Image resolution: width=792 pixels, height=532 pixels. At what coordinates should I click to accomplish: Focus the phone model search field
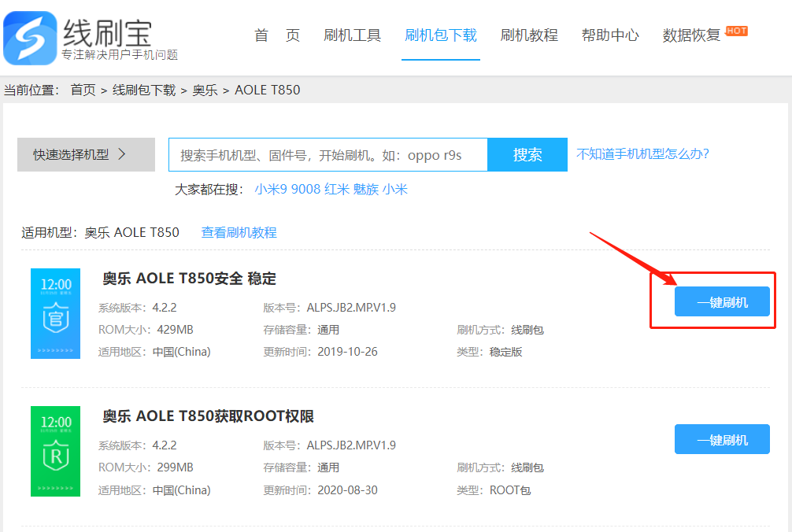(x=328, y=154)
